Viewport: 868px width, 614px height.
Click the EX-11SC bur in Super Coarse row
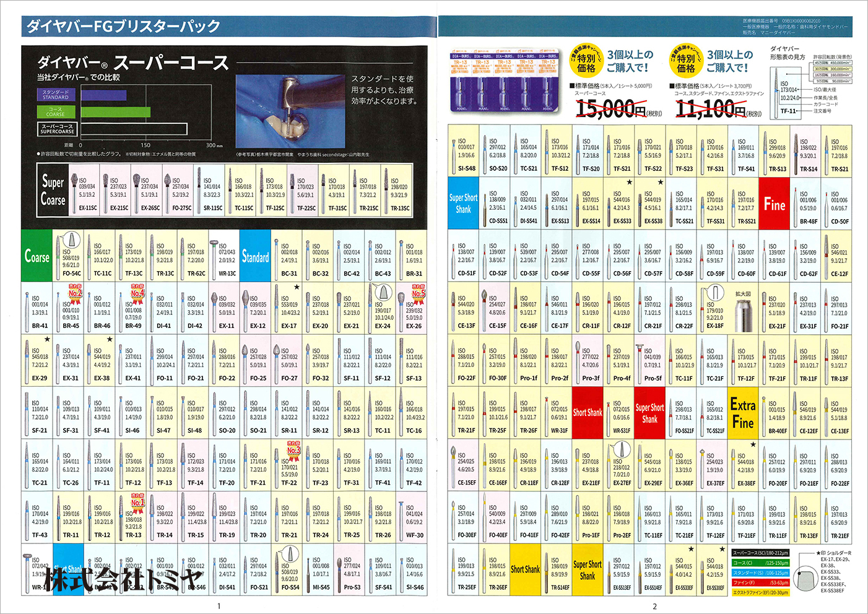click(x=84, y=191)
